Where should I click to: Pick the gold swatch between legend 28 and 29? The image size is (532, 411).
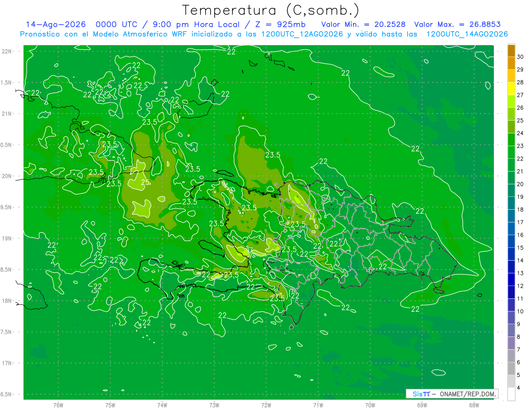(x=511, y=76)
